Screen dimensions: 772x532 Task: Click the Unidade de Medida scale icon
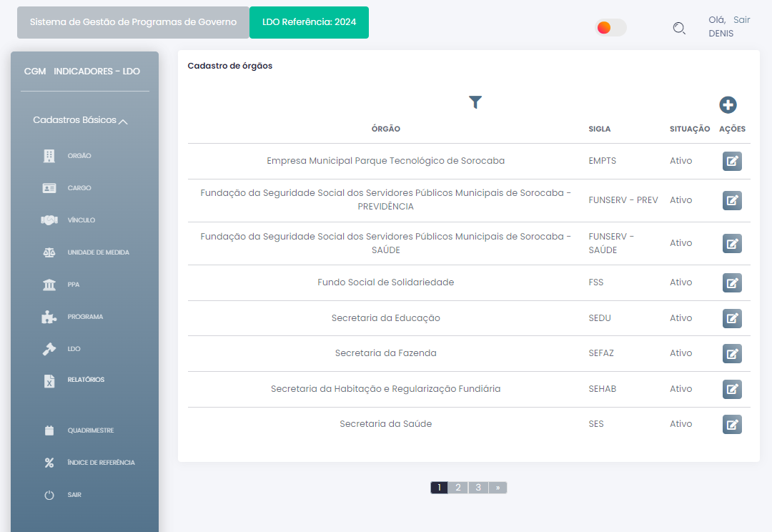49,252
